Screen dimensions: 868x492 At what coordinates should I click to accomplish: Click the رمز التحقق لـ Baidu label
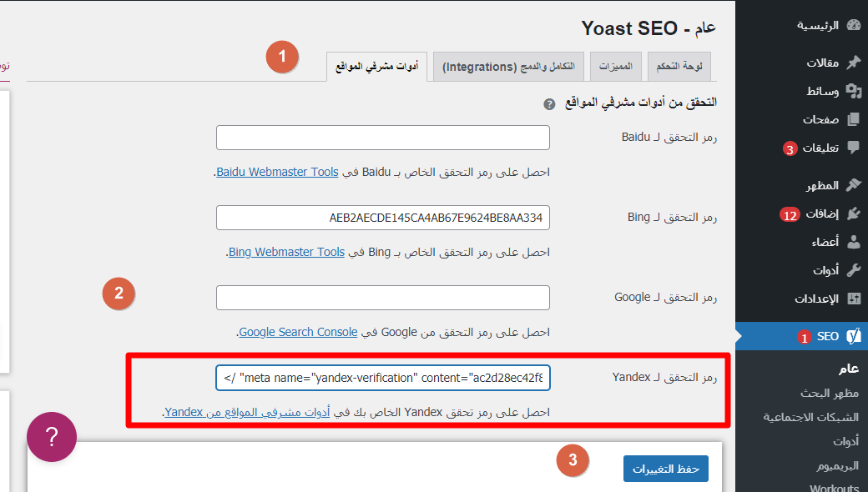tap(669, 137)
